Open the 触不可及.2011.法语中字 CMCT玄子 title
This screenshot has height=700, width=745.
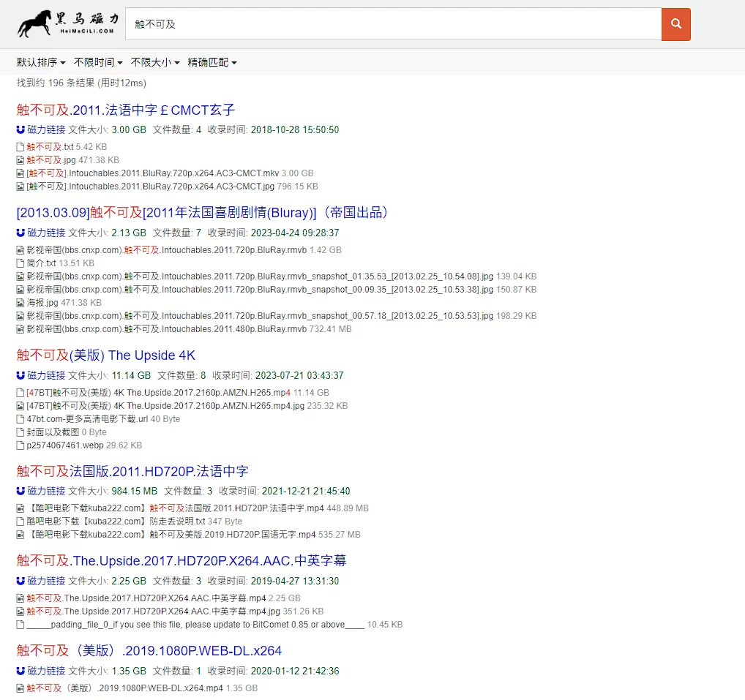point(126,110)
